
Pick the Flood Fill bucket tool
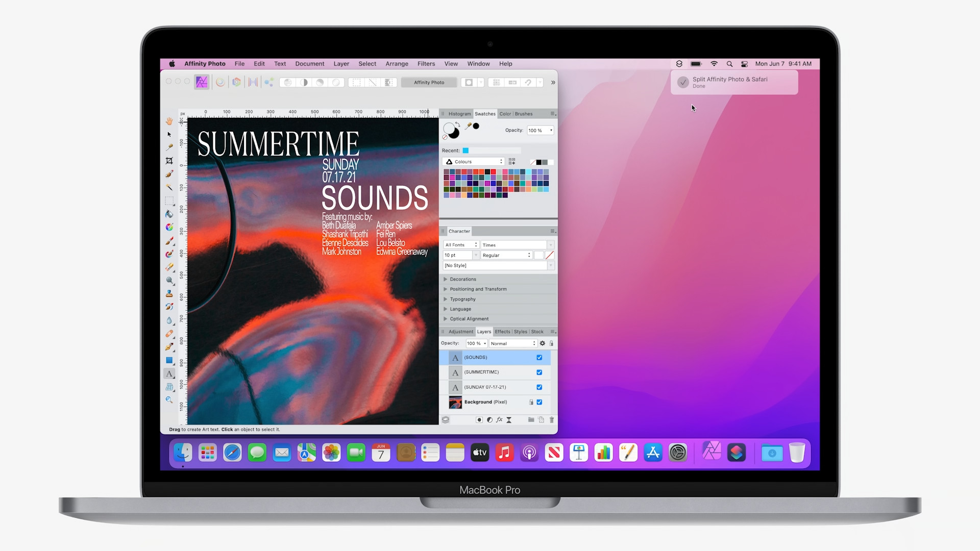pyautogui.click(x=169, y=214)
